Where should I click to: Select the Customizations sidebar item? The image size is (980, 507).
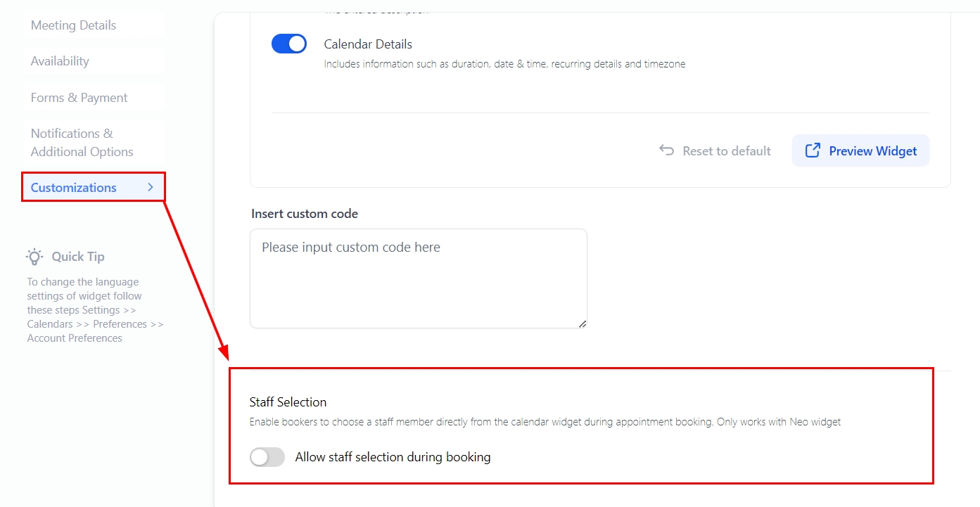click(74, 188)
